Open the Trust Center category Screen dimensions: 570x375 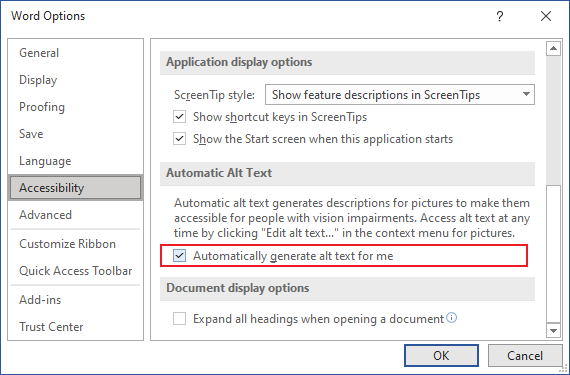pyautogui.click(x=51, y=327)
